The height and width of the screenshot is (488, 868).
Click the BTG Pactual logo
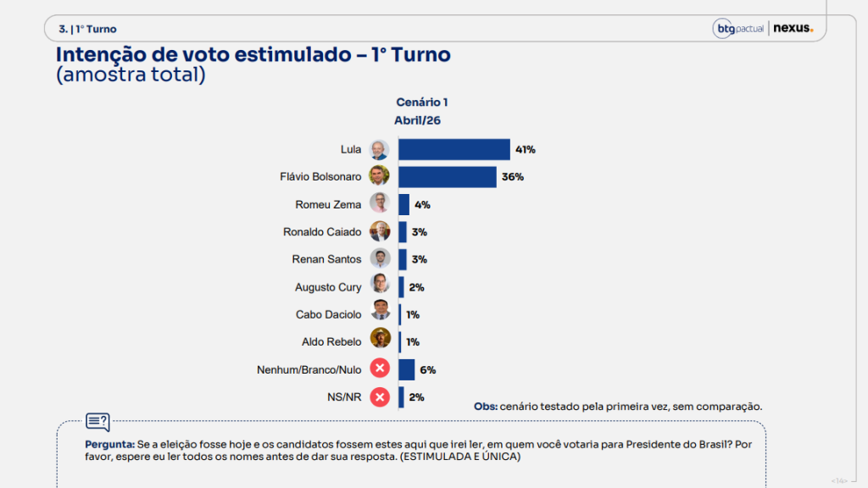click(x=739, y=29)
